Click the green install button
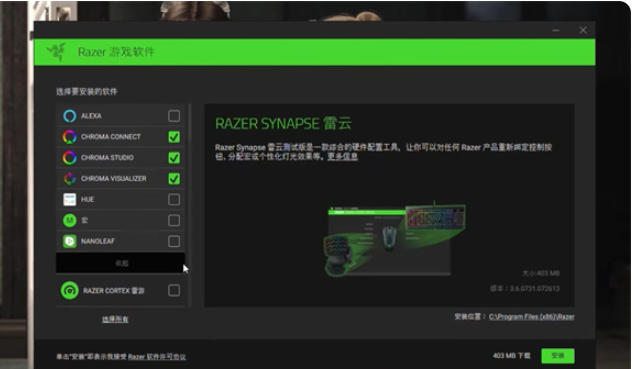639x369 pixels. (558, 356)
